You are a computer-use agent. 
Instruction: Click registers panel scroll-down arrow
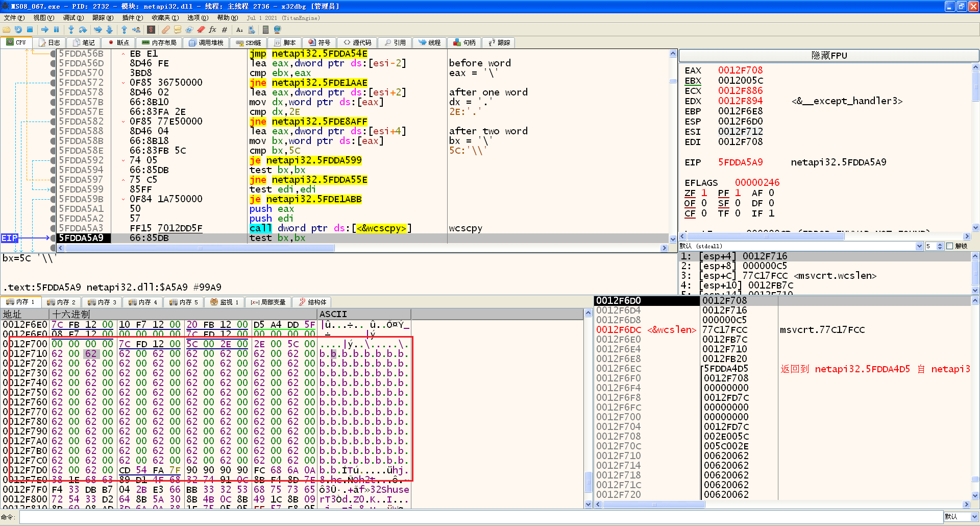pyautogui.click(x=975, y=228)
